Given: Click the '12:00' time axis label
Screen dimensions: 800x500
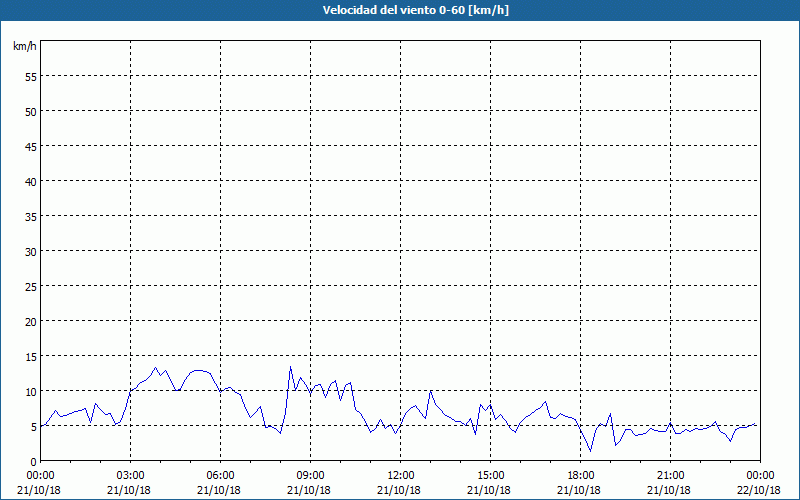Looking at the screenshot, I should [x=401, y=476].
